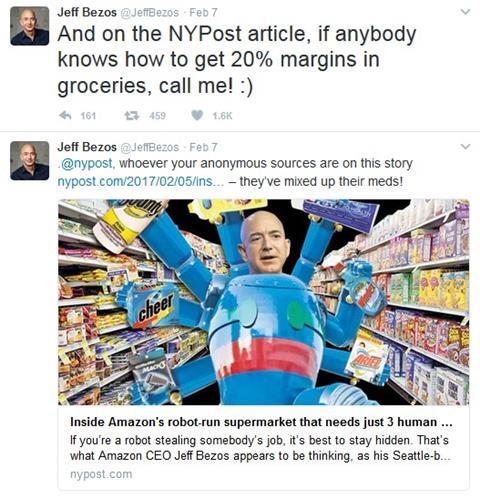Image resolution: width=480 pixels, height=498 pixels.
Task: Open @JeffBezos handle on second tweet
Action: click(x=149, y=147)
